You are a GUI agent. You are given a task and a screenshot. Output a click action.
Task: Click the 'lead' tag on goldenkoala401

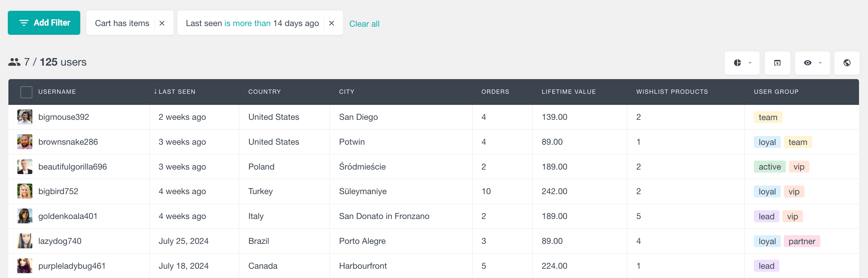(766, 216)
